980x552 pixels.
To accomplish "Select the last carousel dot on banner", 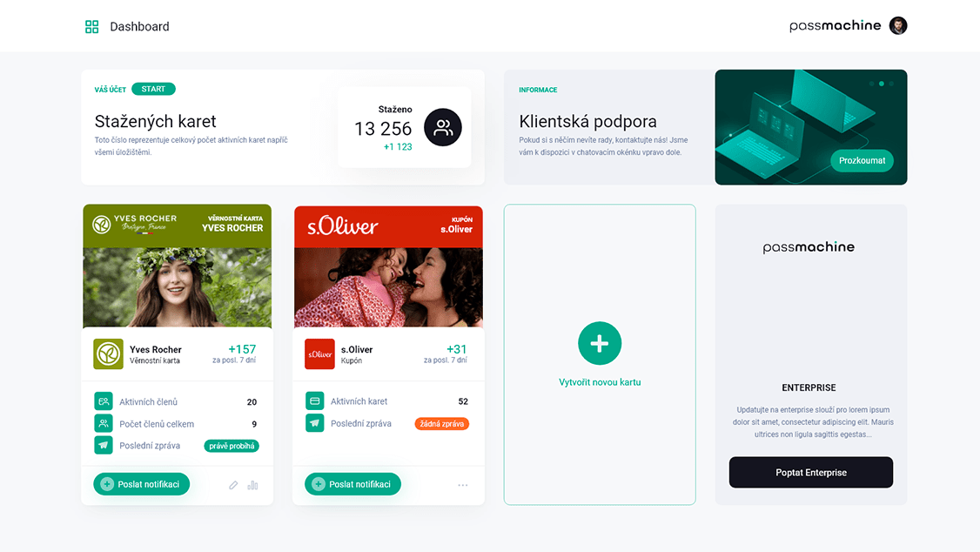I will point(891,84).
